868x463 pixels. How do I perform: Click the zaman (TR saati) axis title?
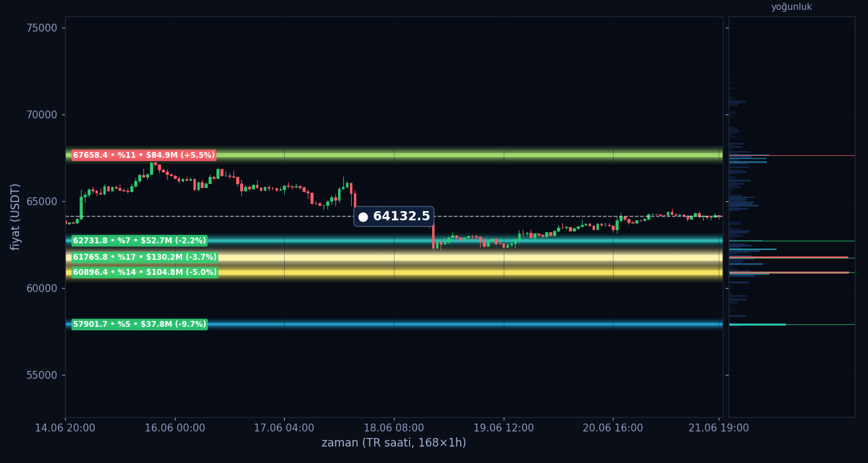tap(394, 443)
